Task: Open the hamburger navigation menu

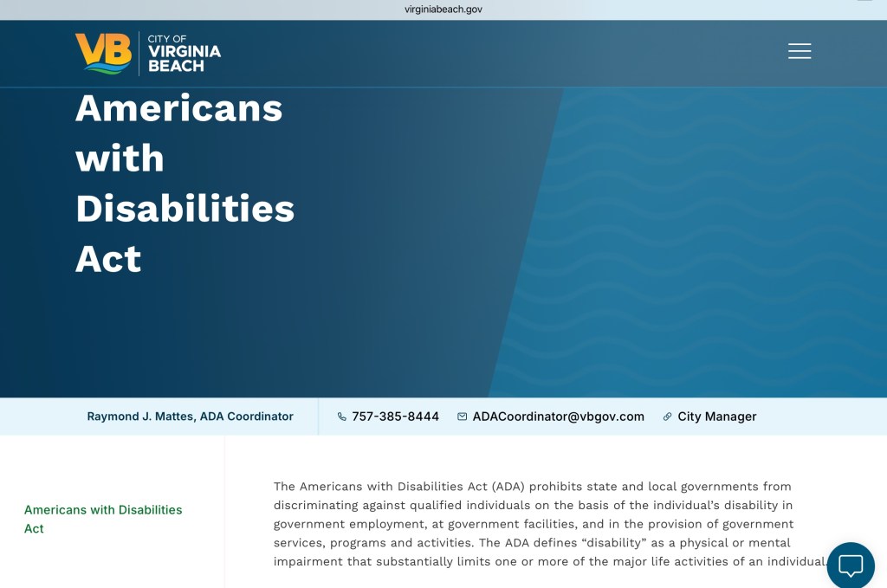Action: [799, 51]
